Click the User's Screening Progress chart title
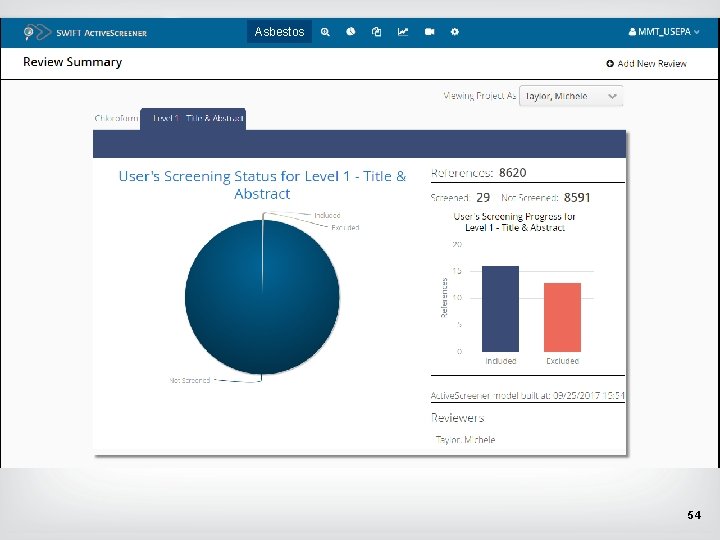This screenshot has height=540, width=720. pyautogui.click(x=515, y=222)
